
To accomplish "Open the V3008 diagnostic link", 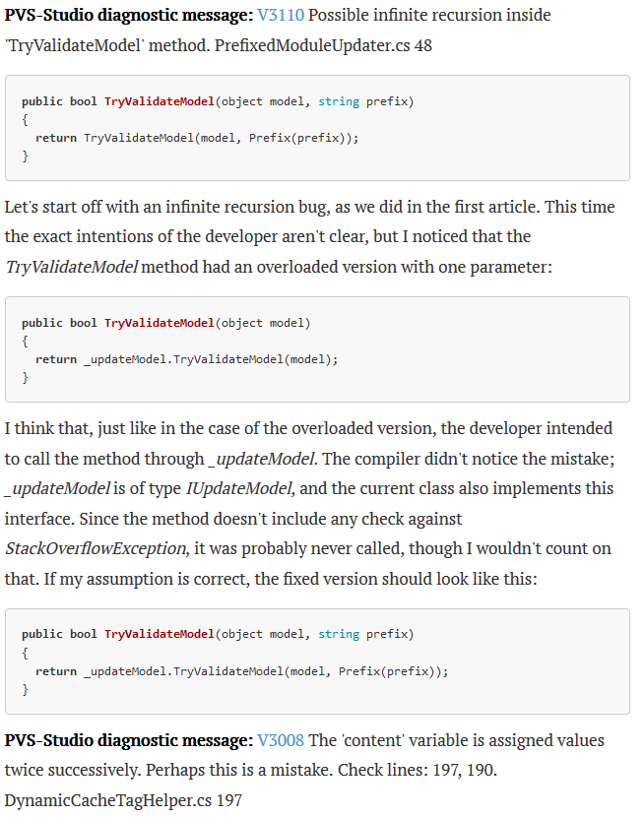I will (x=281, y=740).
